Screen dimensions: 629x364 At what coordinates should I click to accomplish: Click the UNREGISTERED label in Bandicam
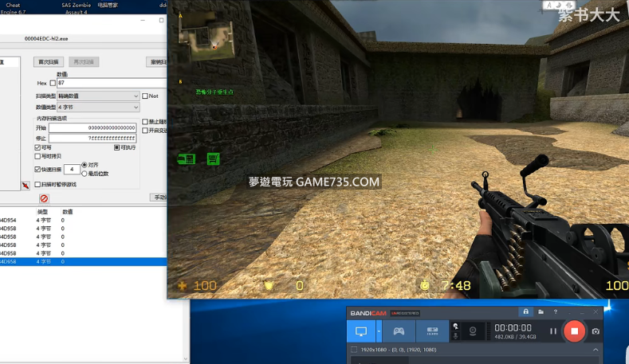[405, 313]
